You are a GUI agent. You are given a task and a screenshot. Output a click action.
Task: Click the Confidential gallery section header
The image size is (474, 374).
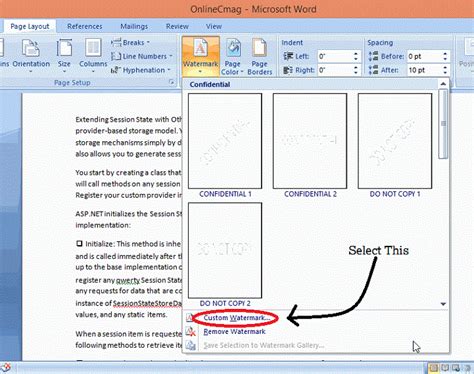(210, 84)
